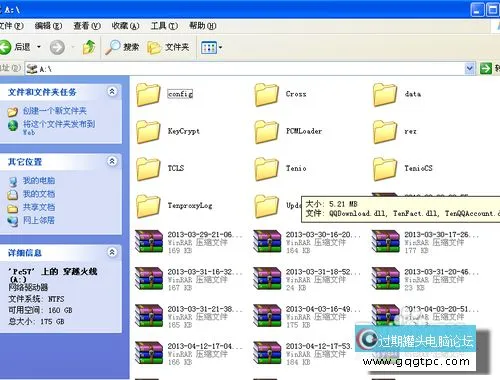Open the Favorites (收藏) menu
This screenshot has width=500, height=380.
(x=125, y=26)
